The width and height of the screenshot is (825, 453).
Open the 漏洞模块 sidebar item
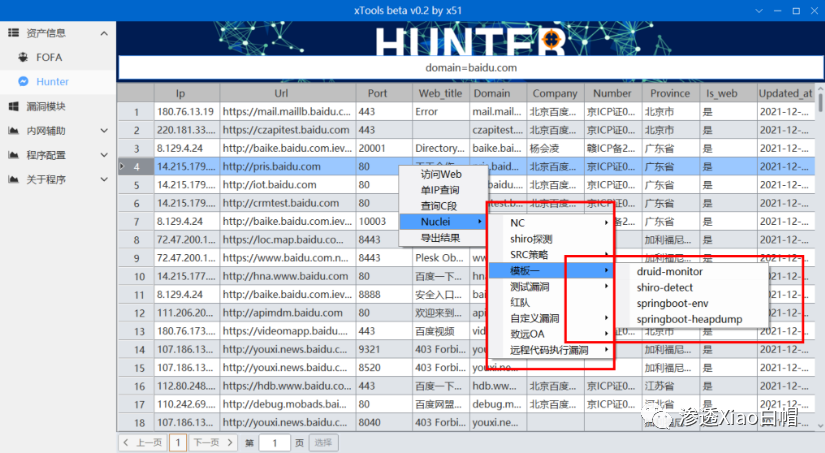[57, 106]
